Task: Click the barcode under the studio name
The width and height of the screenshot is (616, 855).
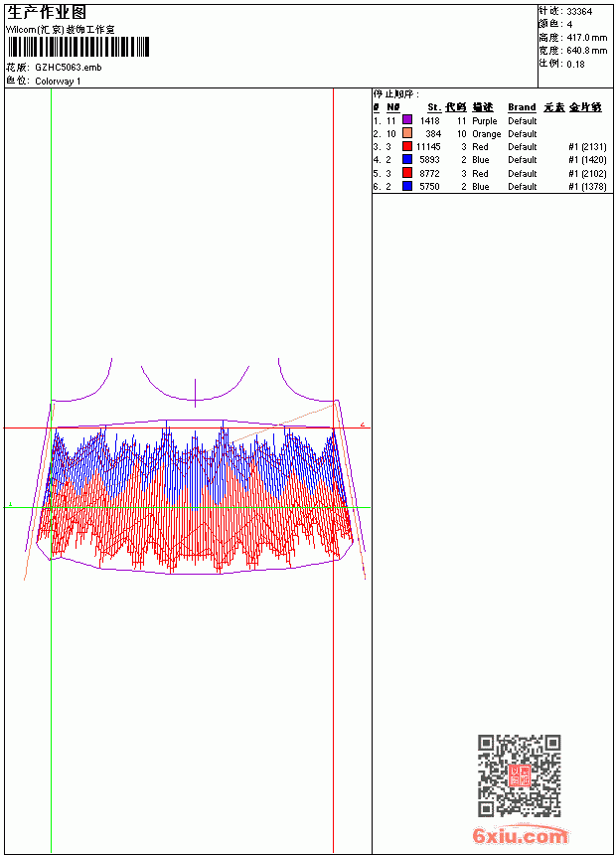Action: [77, 47]
